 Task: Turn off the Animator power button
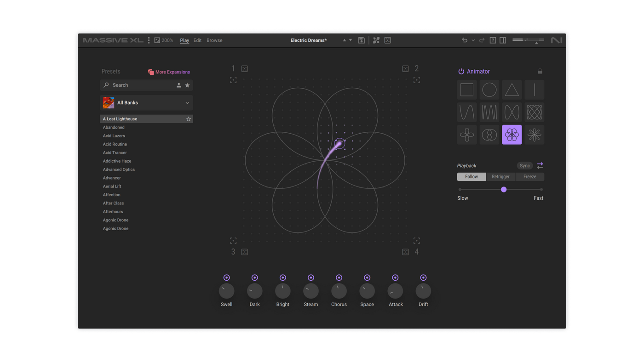pyautogui.click(x=461, y=72)
